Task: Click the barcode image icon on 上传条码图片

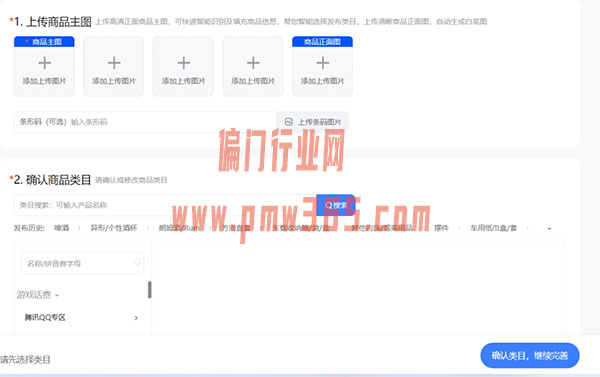Action: click(289, 122)
